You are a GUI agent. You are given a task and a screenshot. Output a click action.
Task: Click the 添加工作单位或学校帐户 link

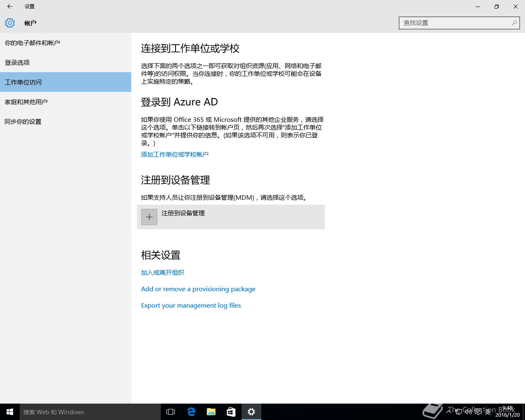click(175, 154)
